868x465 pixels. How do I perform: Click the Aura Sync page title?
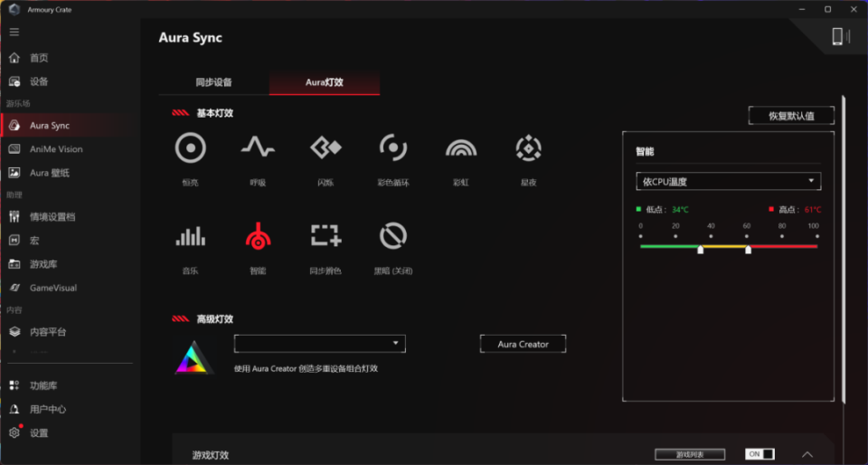pyautogui.click(x=191, y=38)
